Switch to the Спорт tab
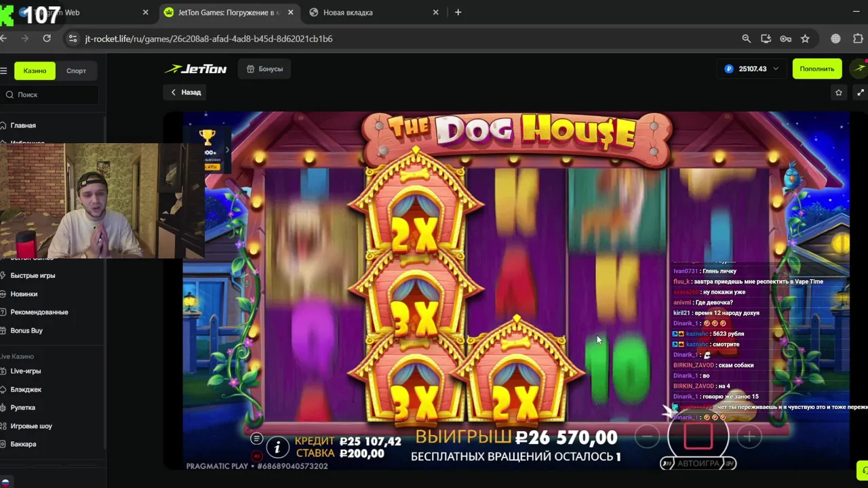The height and width of the screenshot is (488, 868). point(76,70)
